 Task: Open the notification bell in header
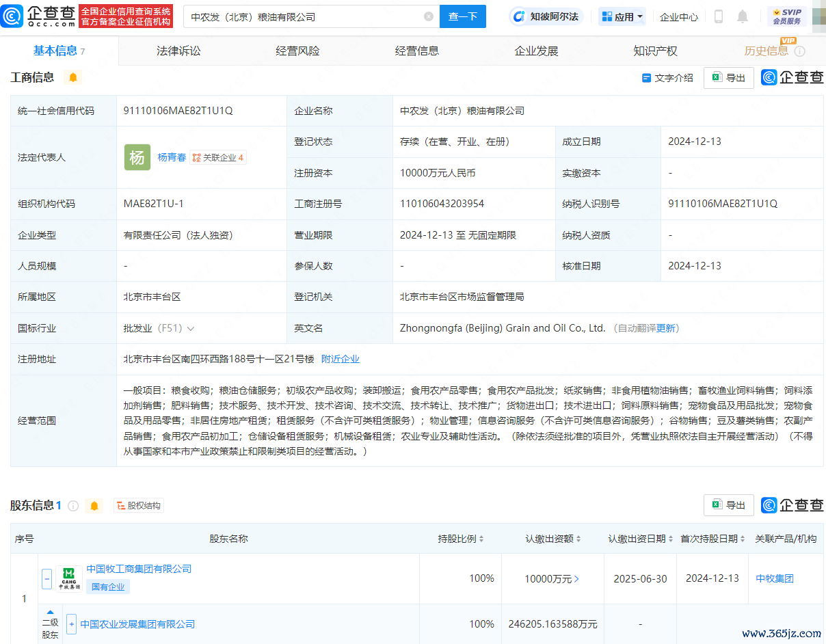tap(743, 16)
